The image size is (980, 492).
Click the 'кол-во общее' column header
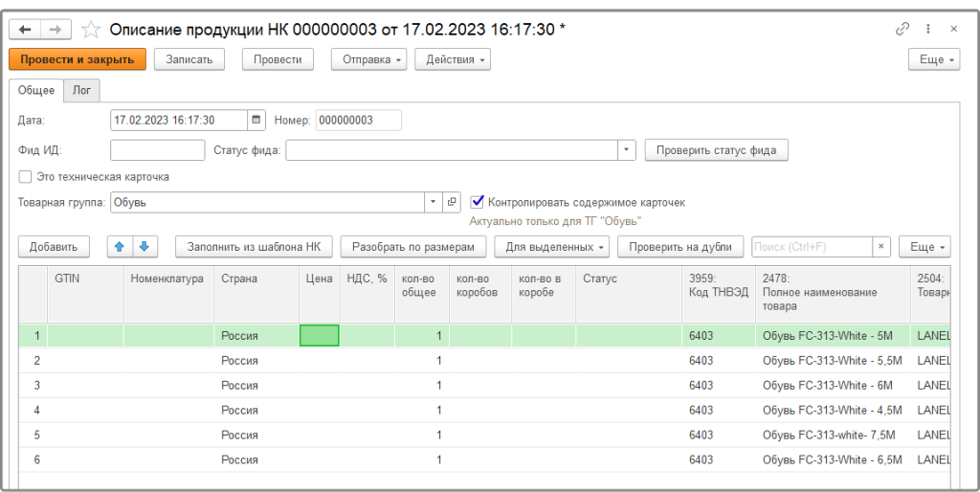click(x=422, y=294)
